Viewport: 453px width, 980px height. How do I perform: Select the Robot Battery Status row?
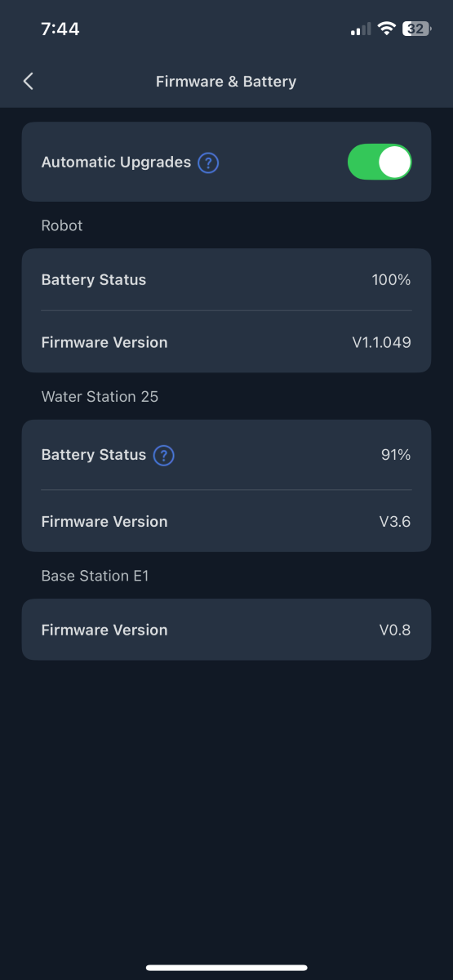[226, 279]
